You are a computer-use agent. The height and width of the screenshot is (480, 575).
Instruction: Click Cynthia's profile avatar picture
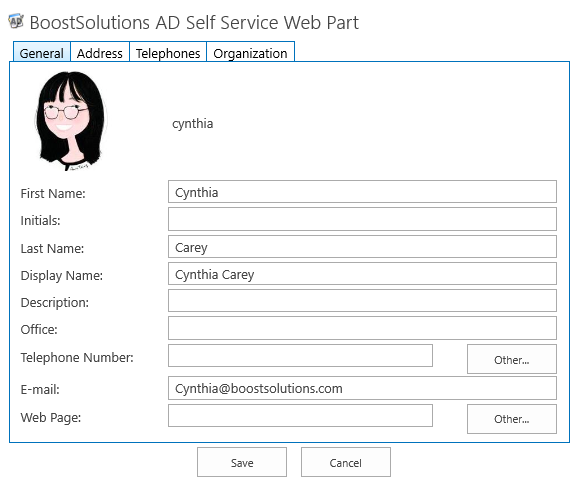70,121
